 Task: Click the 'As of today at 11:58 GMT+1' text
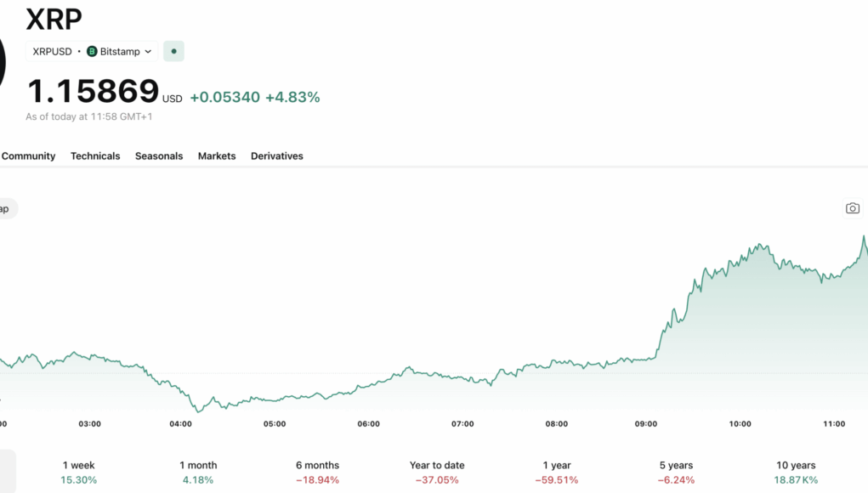(89, 116)
